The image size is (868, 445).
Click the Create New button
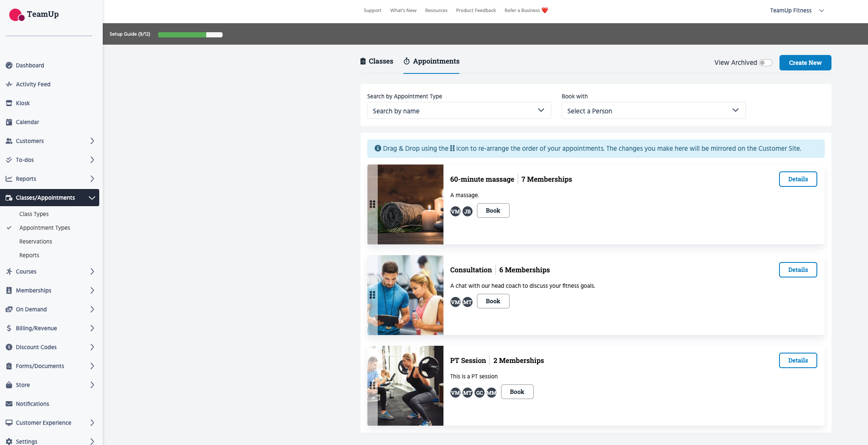[805, 63]
